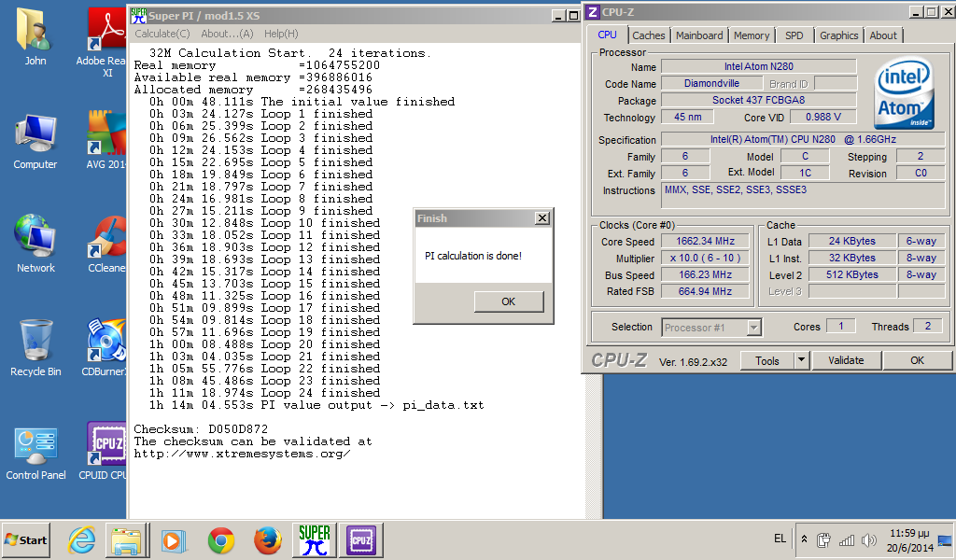Switch to SPD tab in CPU-Z

(x=794, y=35)
